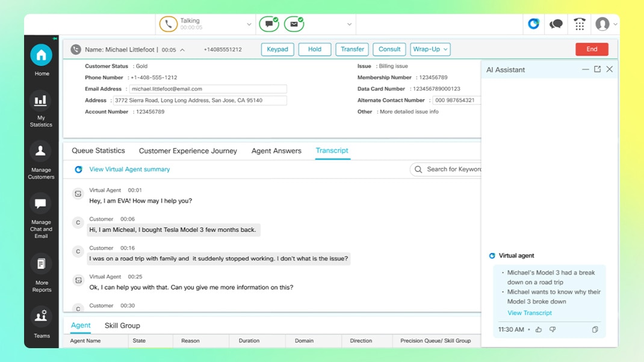Open More Reports from sidebar
This screenshot has height=362, width=644.
(41, 264)
